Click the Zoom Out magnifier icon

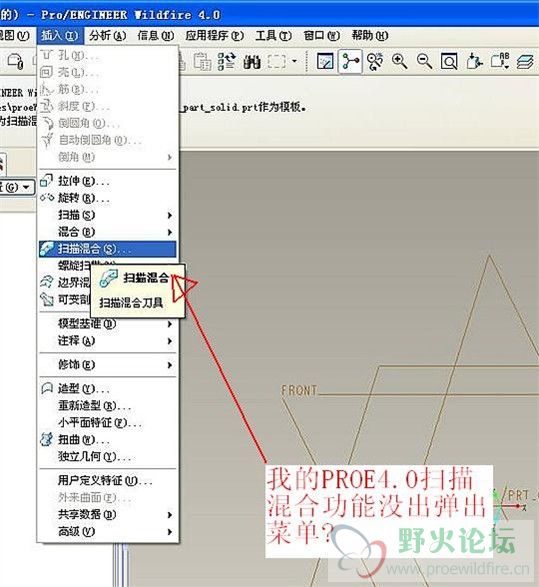tap(424, 61)
